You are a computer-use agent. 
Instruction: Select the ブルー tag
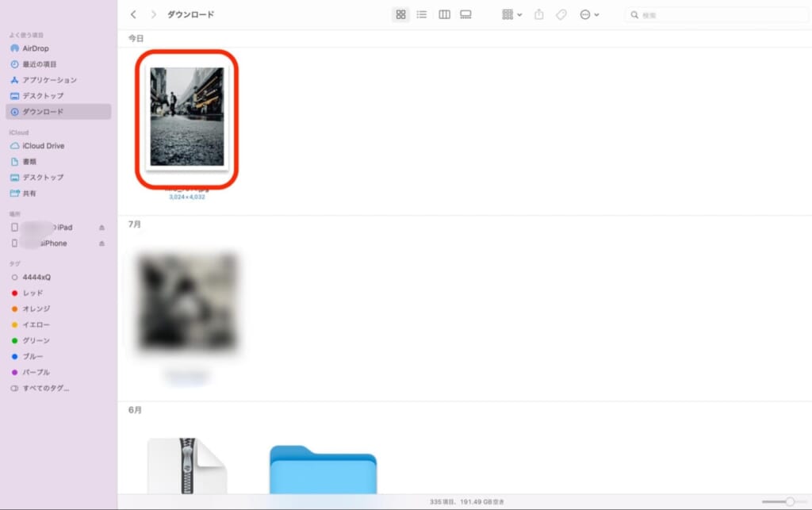coord(58,356)
